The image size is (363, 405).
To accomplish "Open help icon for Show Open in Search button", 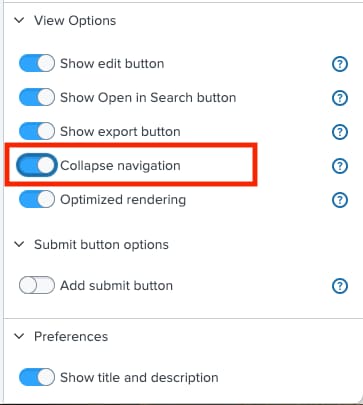I will [340, 98].
